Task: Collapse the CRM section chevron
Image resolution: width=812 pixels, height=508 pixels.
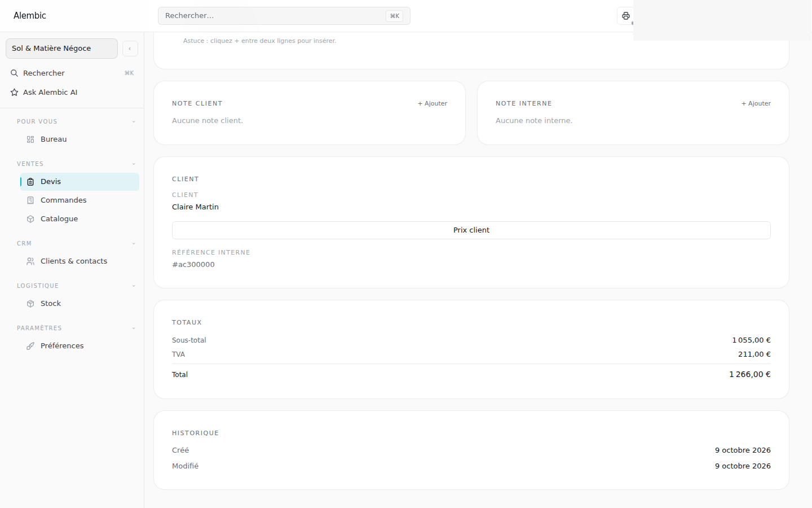Action: (x=134, y=244)
